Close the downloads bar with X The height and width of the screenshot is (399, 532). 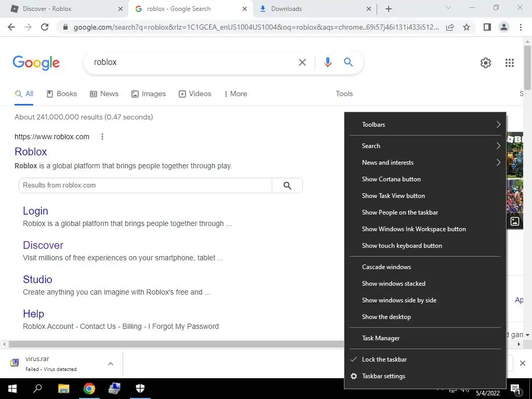[523, 363]
